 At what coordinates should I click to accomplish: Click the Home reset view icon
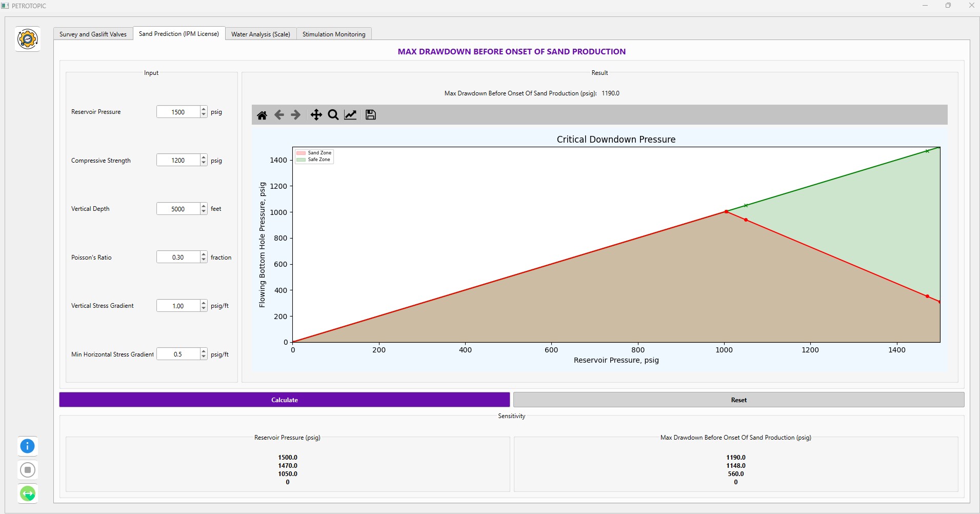pyautogui.click(x=262, y=115)
